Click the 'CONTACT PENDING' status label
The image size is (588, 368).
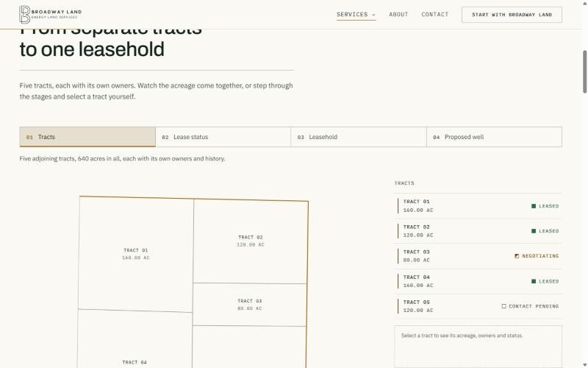click(534, 306)
